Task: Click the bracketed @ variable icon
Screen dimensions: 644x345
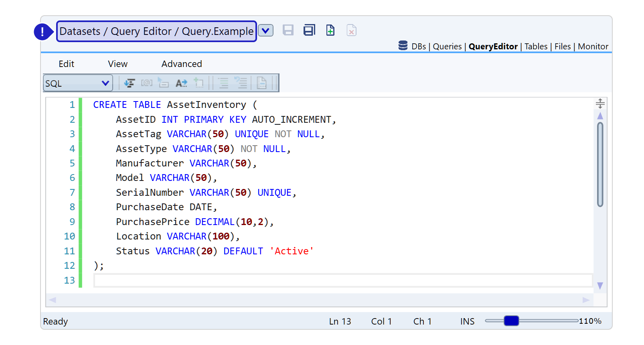Action: [147, 83]
